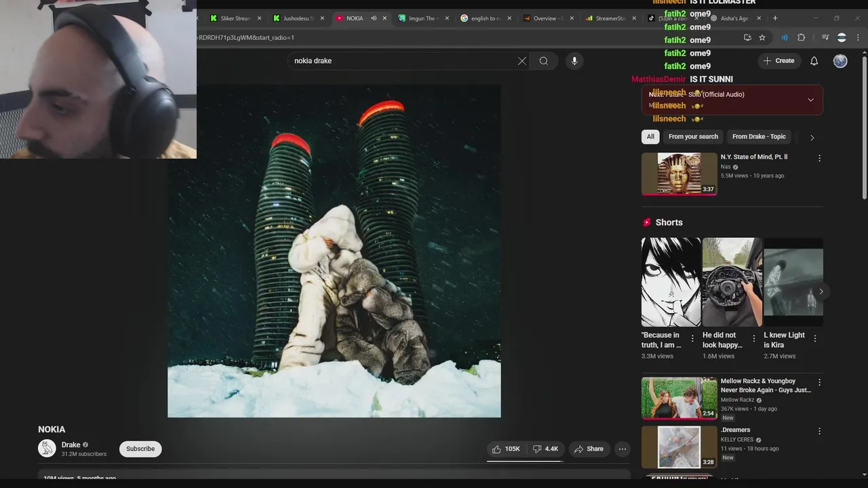Start voice search with the microphone icon
The width and height of the screenshot is (868, 488).
(574, 61)
